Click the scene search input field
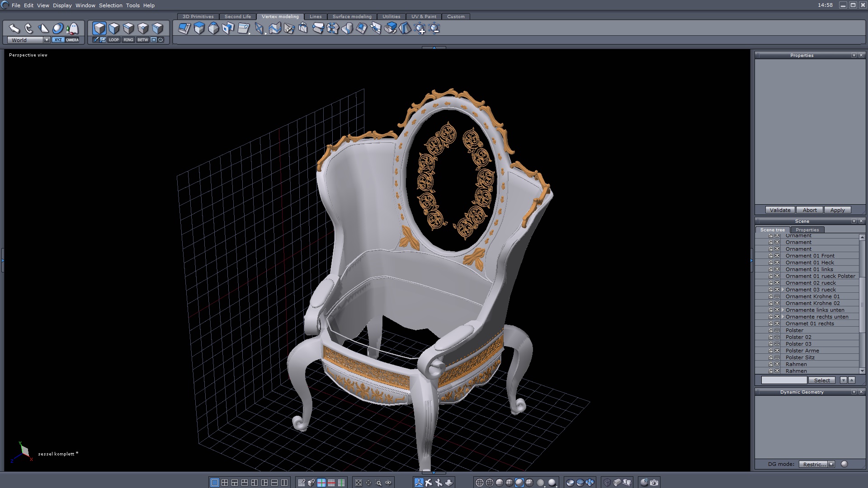 783,380
